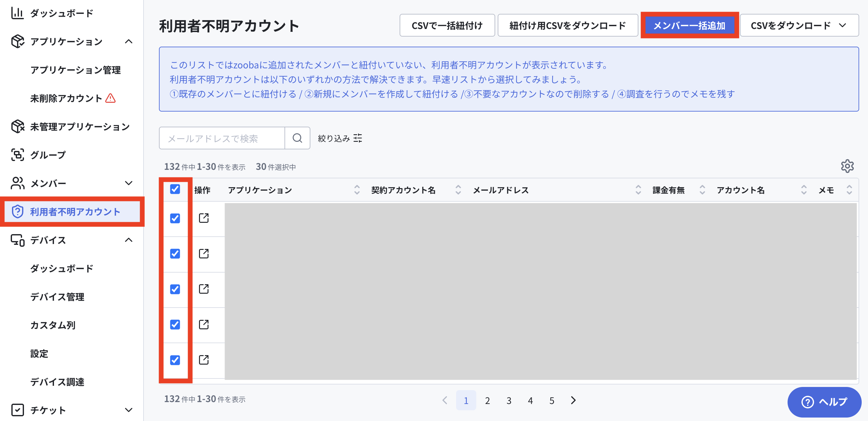This screenshot has height=421, width=868.
Task: Go to page 4
Action: [531, 400]
